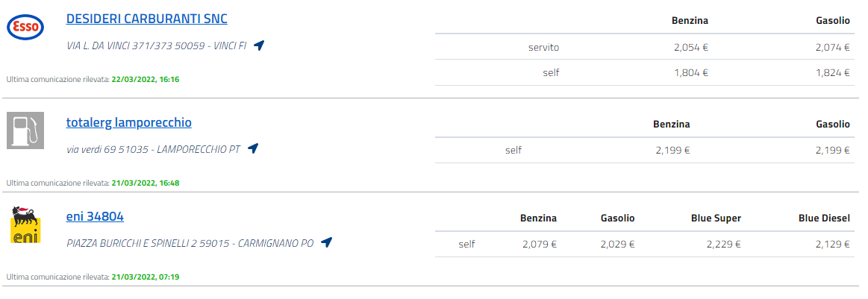The height and width of the screenshot is (299, 868).
Task: Click eni Blue Super price 2,229 €
Action: point(723,244)
